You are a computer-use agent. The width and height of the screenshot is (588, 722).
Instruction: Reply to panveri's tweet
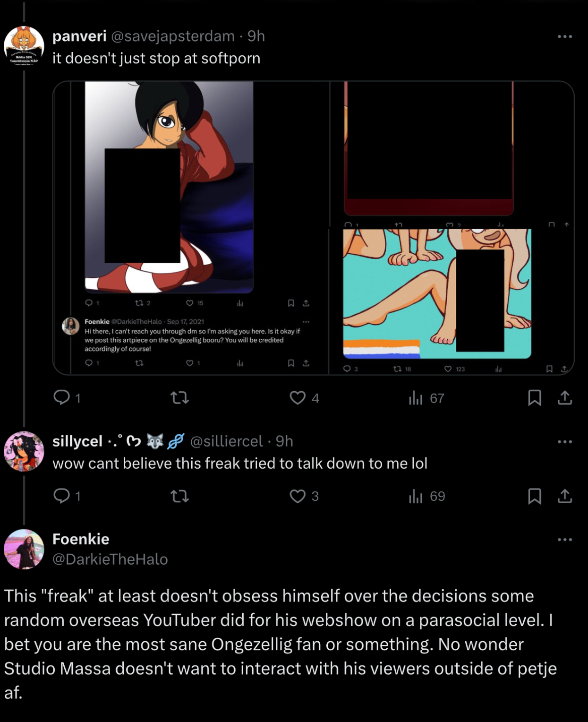[62, 398]
